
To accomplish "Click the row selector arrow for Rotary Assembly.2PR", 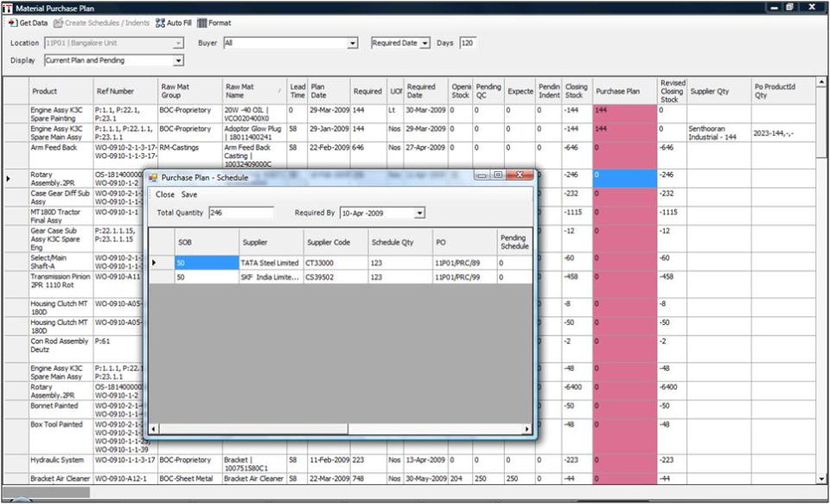I will pos(8,179).
